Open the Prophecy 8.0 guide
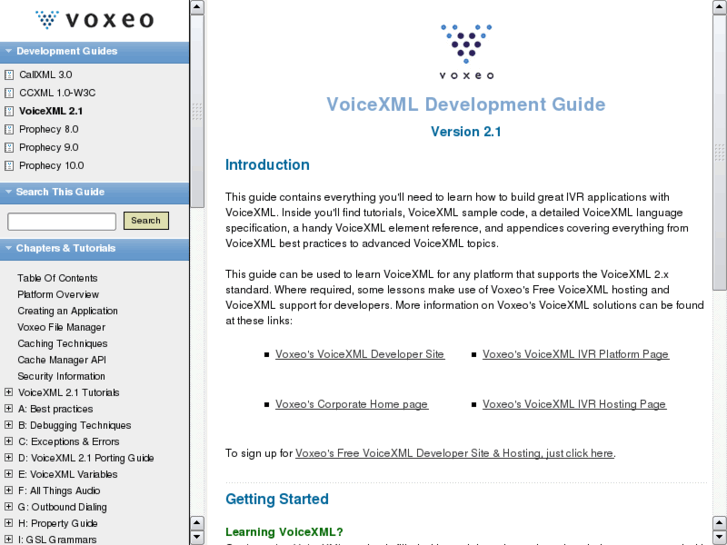The width and height of the screenshot is (727, 545). pyautogui.click(x=49, y=129)
